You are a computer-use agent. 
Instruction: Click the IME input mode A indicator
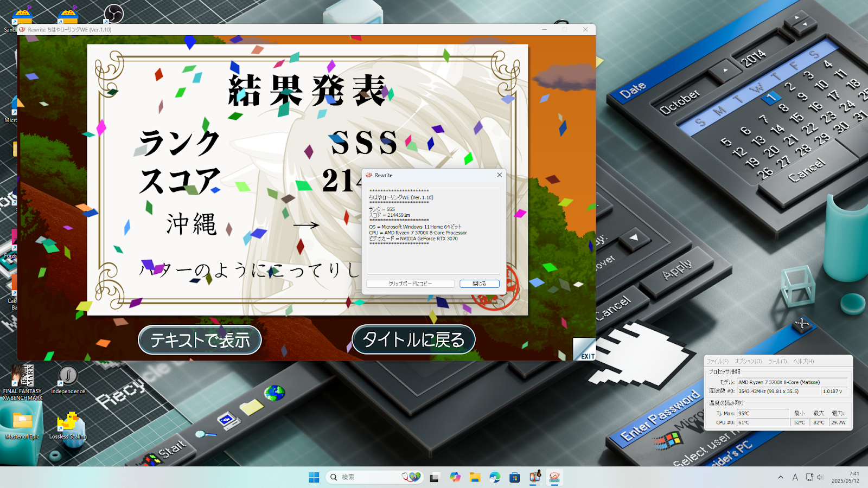tap(795, 477)
